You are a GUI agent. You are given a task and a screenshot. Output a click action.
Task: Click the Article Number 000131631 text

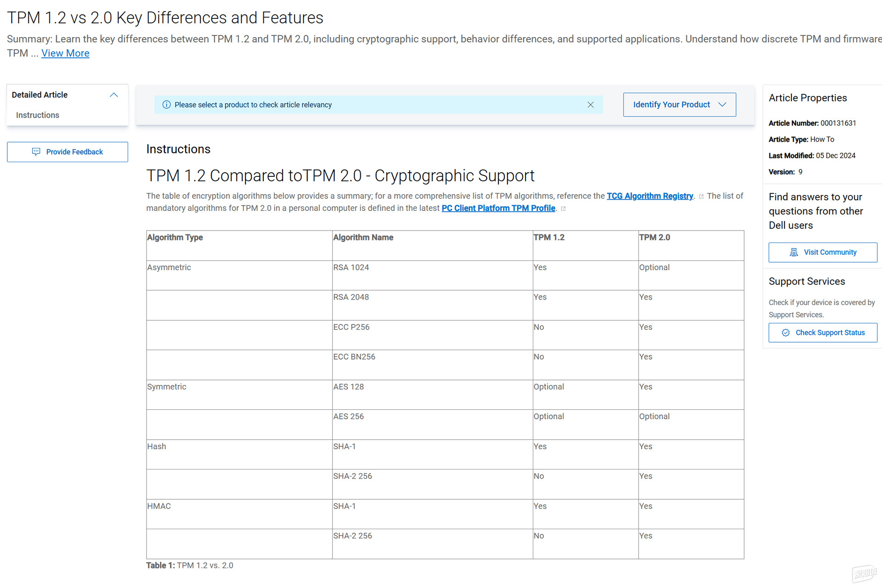click(x=812, y=123)
